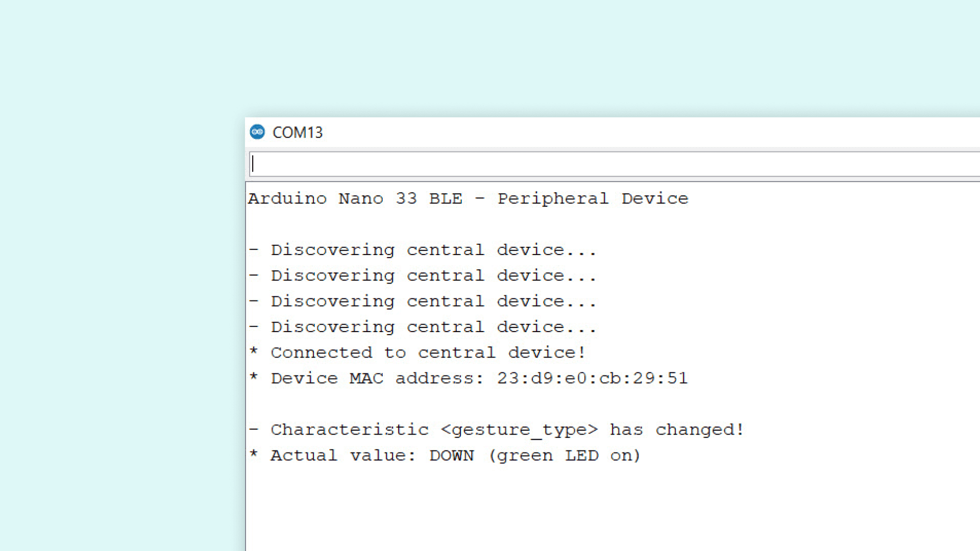This screenshot has height=551, width=980.
Task: Click the words "Peripheral Device" in output
Action: pyautogui.click(x=593, y=198)
